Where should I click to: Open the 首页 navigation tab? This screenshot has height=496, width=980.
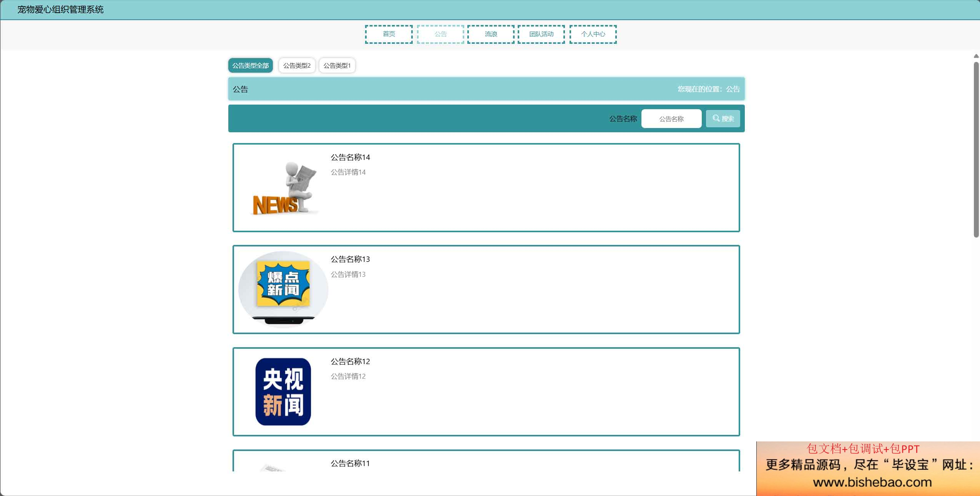pos(389,34)
